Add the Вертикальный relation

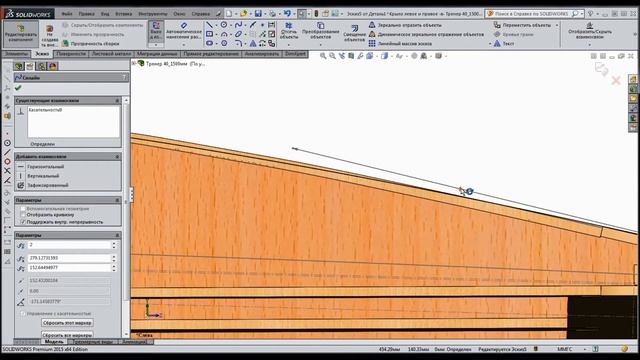click(43, 176)
